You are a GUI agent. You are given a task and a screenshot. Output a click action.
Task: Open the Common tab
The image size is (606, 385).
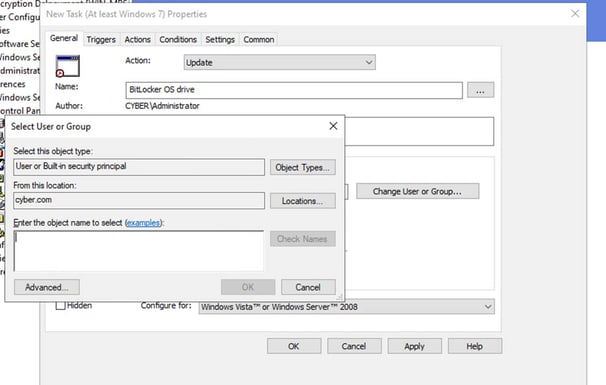pyautogui.click(x=259, y=39)
